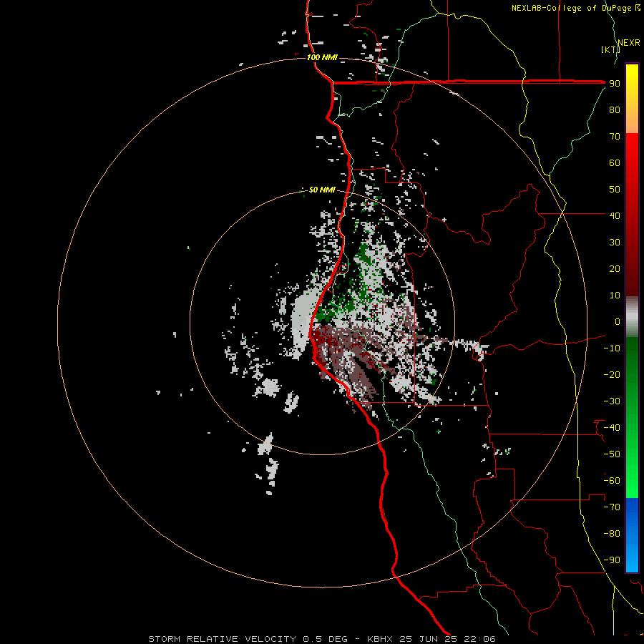Click the gray zero-velocity color bar segment
This screenshot has width=644, height=644.
(x=632, y=317)
